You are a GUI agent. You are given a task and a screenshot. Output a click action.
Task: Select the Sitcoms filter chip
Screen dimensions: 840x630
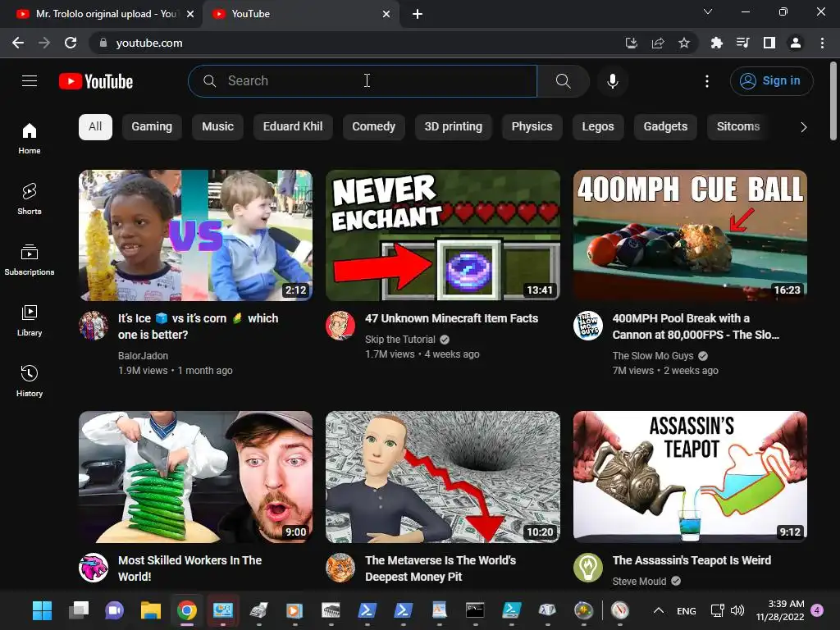tap(738, 127)
